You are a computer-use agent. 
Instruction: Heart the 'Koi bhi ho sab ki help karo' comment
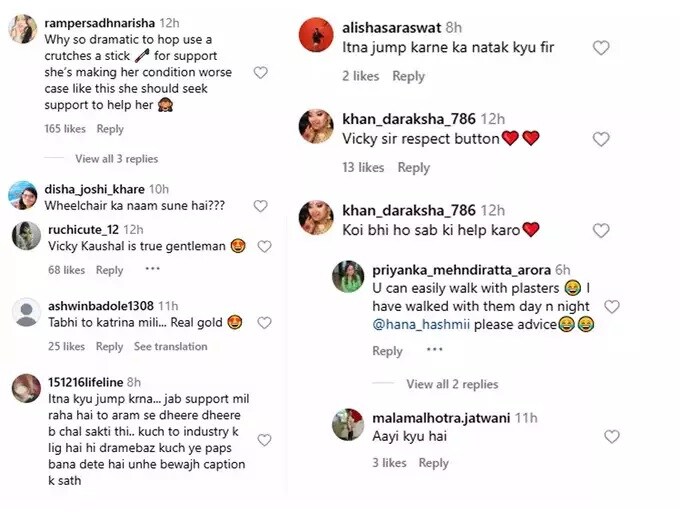click(601, 230)
